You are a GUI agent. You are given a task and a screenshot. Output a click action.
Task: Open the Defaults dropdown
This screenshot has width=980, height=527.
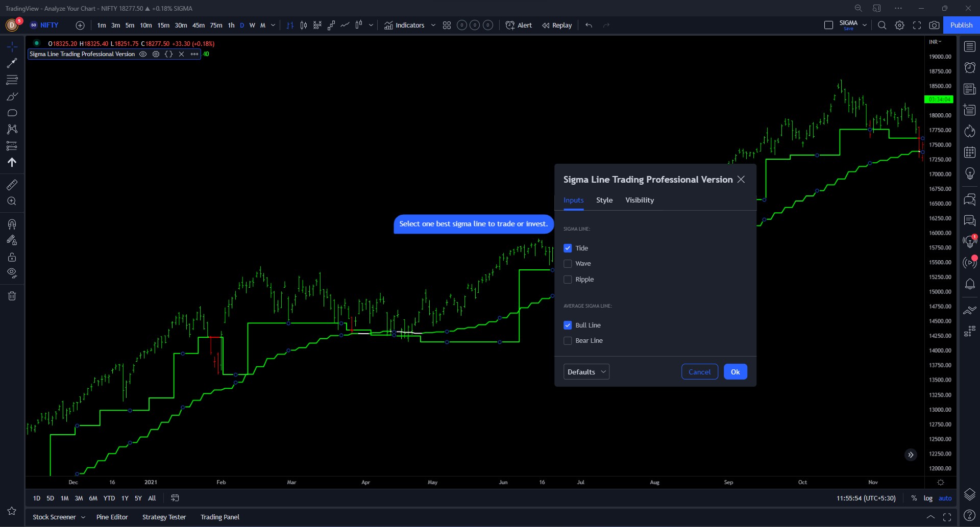click(586, 372)
